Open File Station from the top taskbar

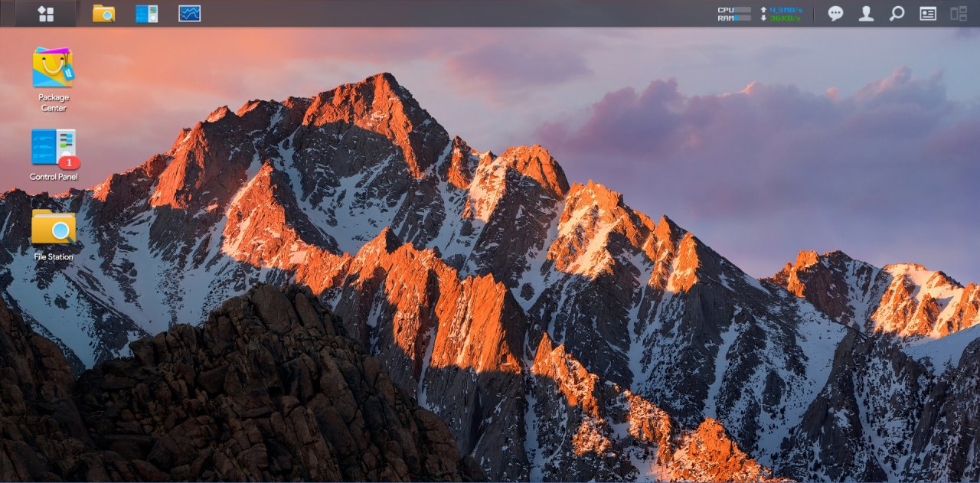click(103, 14)
